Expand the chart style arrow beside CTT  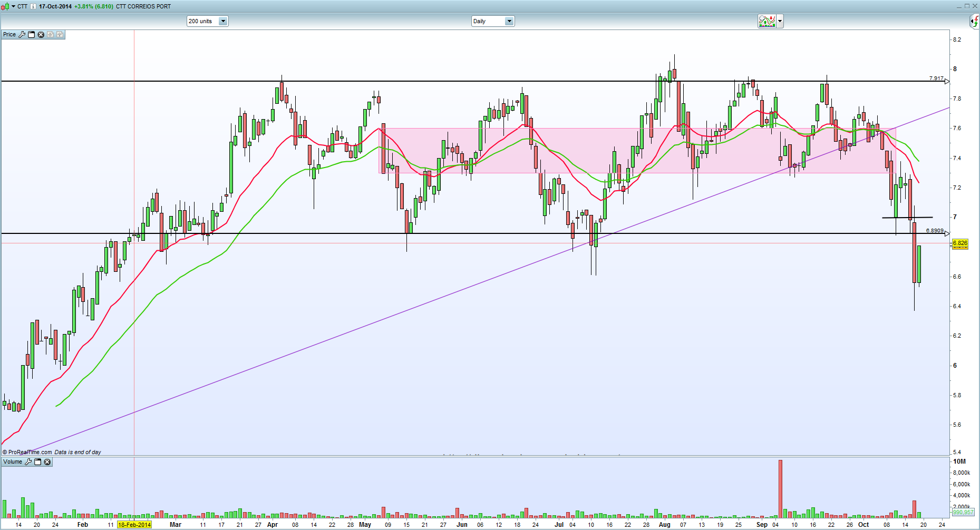(x=13, y=6)
